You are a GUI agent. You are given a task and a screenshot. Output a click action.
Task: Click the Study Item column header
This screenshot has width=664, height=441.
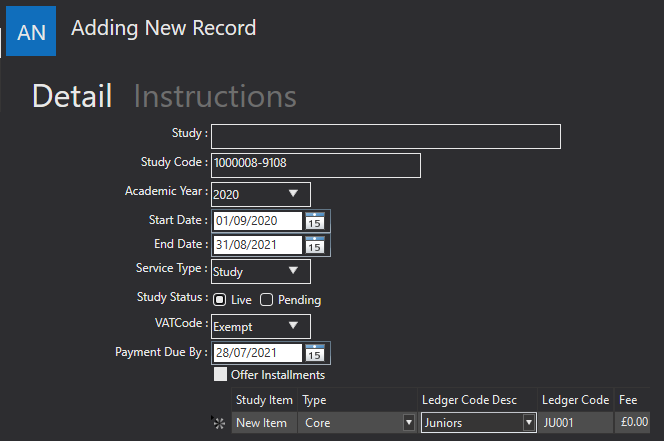tap(264, 400)
